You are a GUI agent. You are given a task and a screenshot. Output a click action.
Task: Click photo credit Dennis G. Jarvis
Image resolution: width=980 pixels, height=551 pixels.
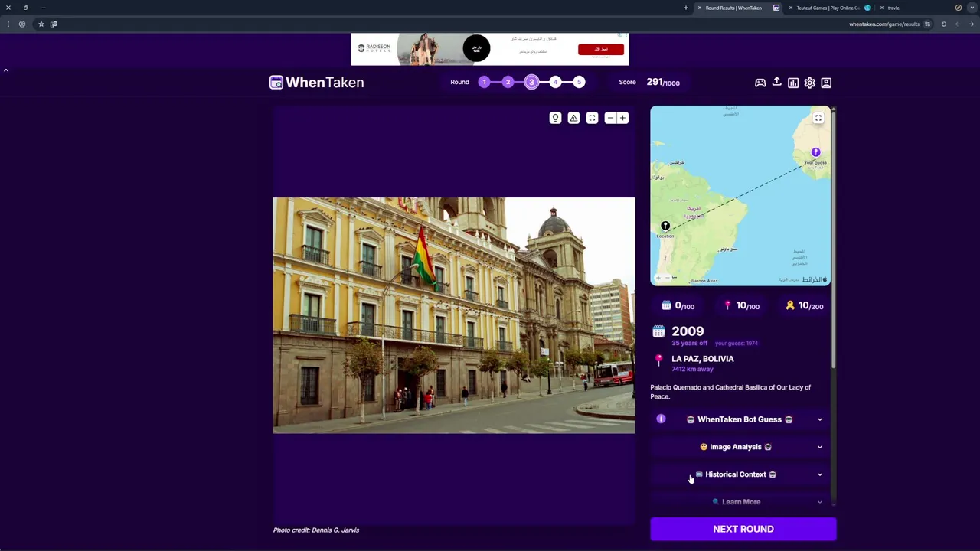coord(316,530)
